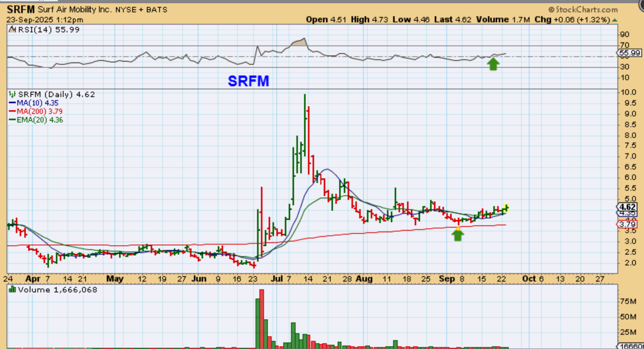Viewport: 644px width, 349px height.
Task: Click the green EMA(20) legend line
Action: [x=12, y=120]
